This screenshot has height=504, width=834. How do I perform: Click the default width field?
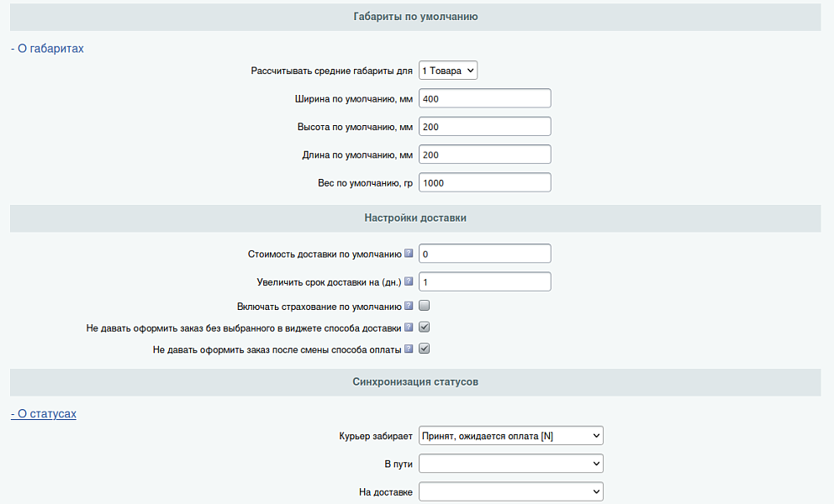[484, 99]
